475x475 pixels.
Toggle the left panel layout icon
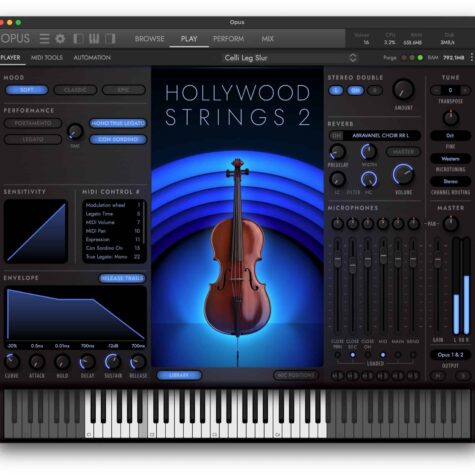point(78,39)
